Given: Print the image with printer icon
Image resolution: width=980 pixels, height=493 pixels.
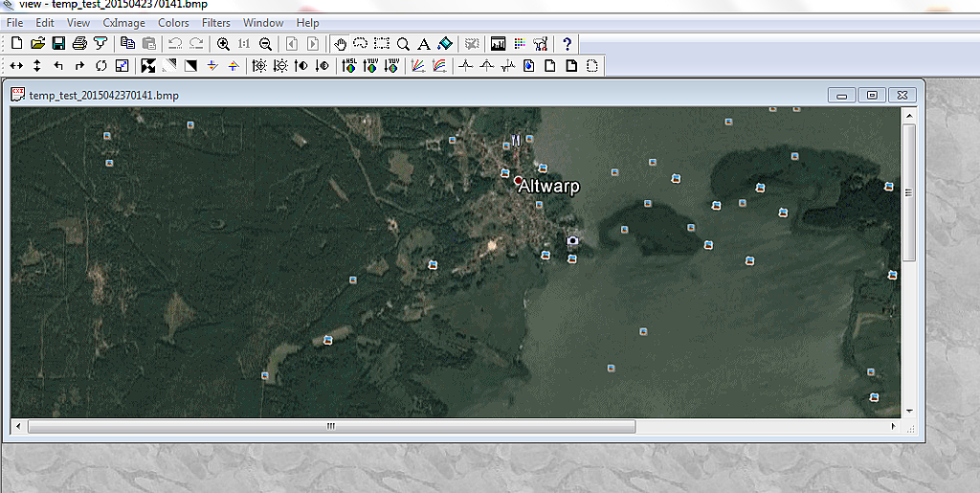Looking at the screenshot, I should click(79, 44).
